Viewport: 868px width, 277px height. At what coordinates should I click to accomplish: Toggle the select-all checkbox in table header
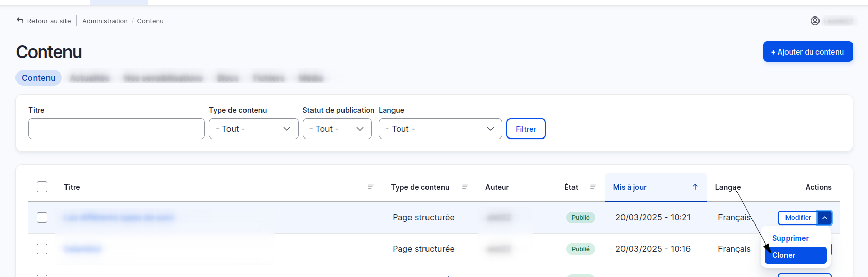point(42,186)
